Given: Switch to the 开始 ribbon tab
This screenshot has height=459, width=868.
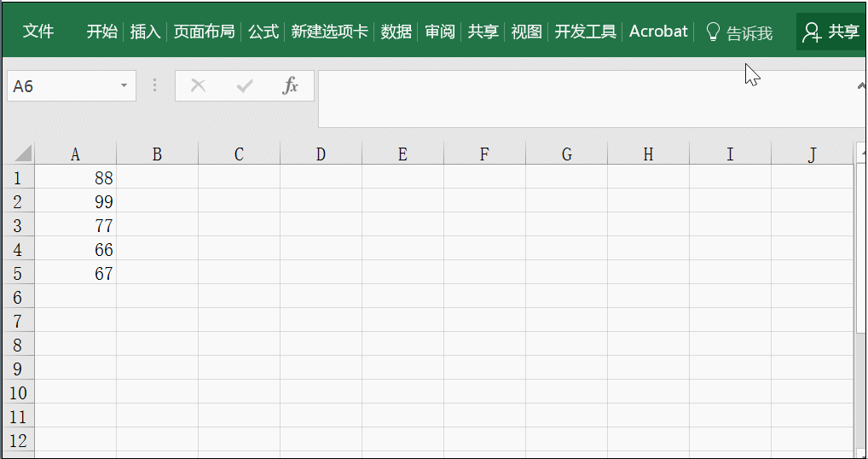Looking at the screenshot, I should pos(101,32).
